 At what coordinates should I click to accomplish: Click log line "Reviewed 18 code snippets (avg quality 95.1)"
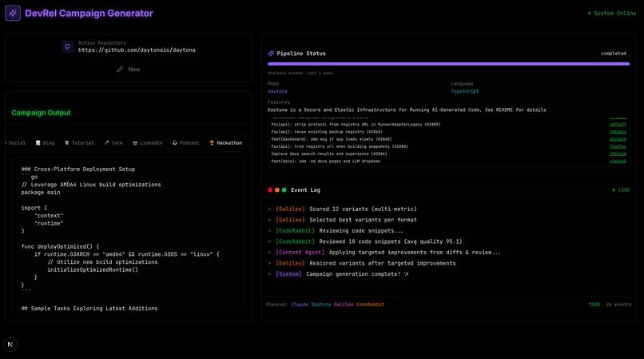[390, 241]
